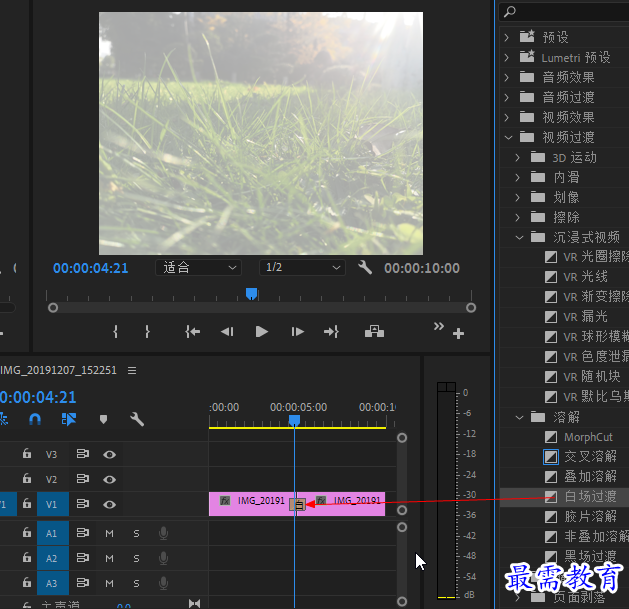Click the Mark Out button

(147, 332)
